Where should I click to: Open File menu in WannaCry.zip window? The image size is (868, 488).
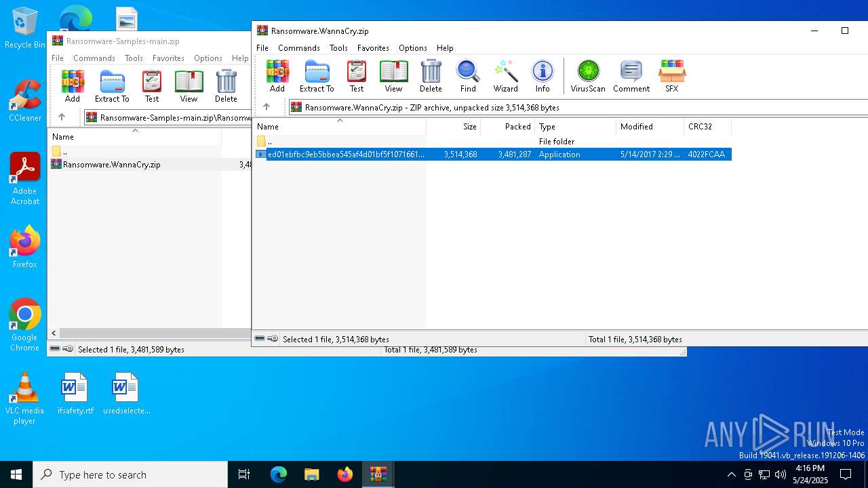[x=262, y=48]
